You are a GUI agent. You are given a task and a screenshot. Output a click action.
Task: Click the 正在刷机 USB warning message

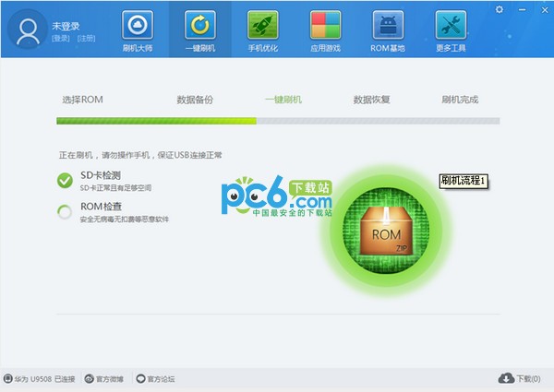click(140, 155)
